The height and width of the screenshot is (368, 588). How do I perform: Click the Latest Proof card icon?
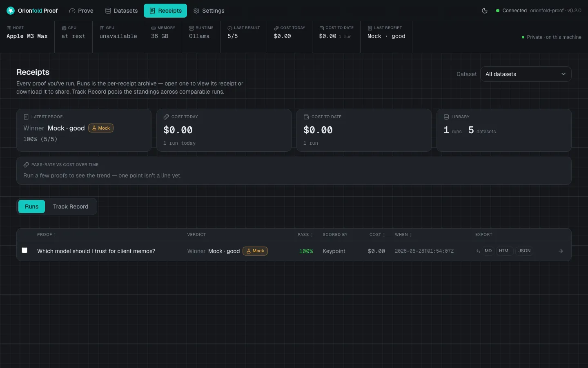click(x=26, y=117)
